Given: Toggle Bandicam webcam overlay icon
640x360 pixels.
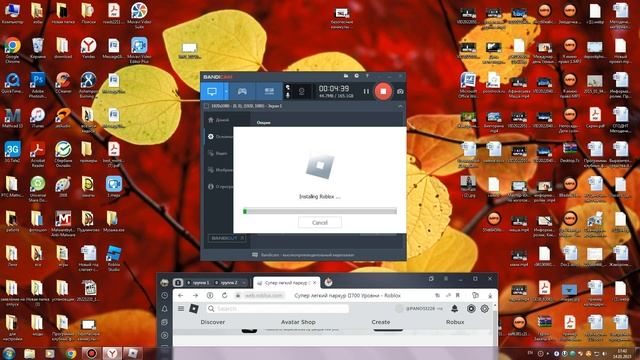Looking at the screenshot, I should (301, 91).
